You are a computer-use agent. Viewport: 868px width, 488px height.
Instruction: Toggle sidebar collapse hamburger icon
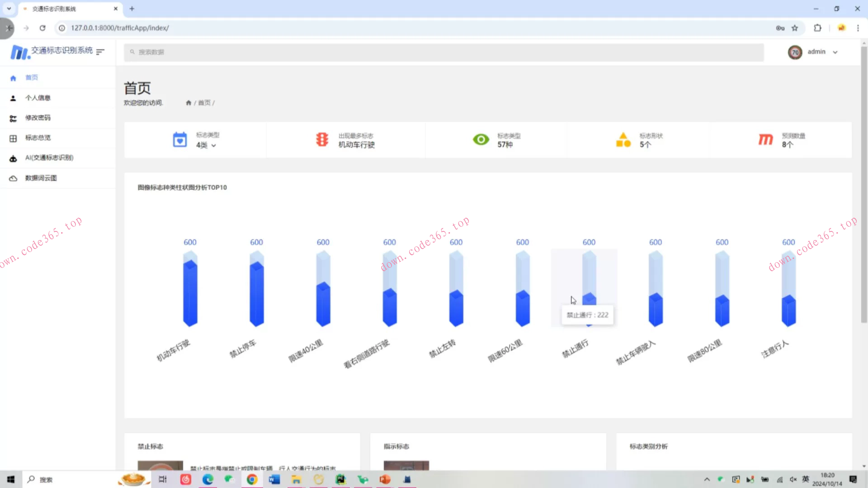pyautogui.click(x=100, y=52)
